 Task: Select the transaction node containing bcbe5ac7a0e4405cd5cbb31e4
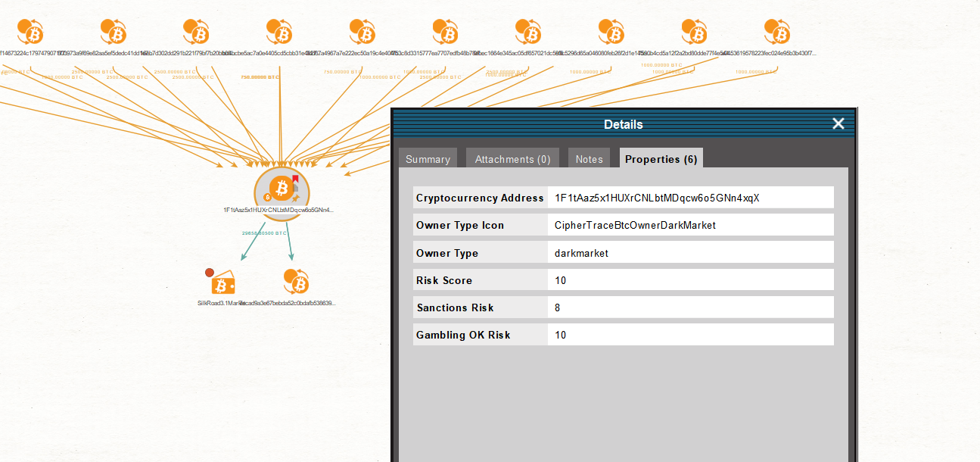pos(280,32)
